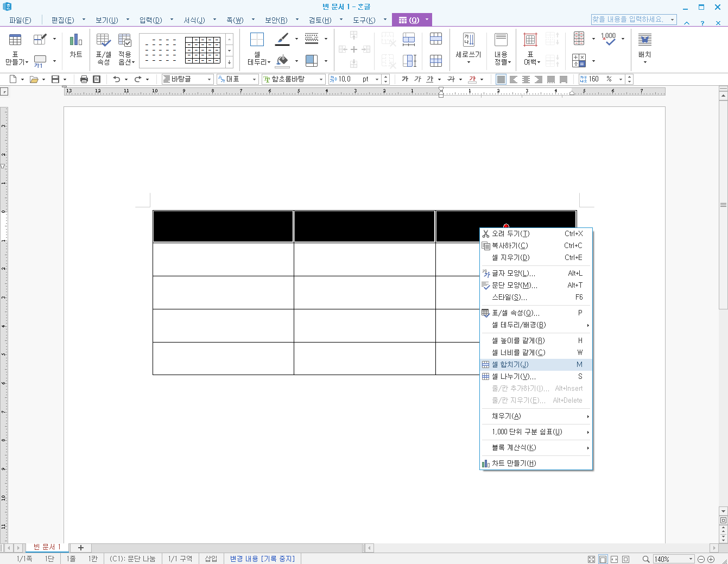728x564 pixels.
Task: Toggle italic 가 formatting
Action: [x=417, y=79]
